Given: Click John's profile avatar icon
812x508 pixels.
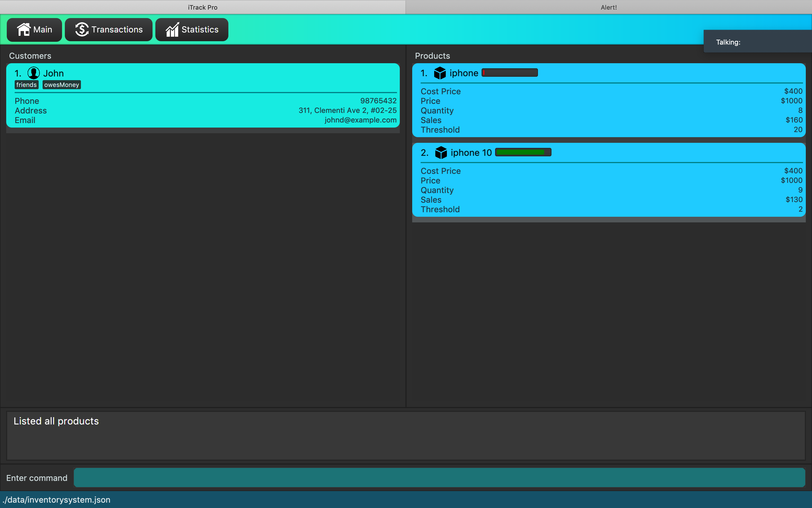Looking at the screenshot, I should point(34,73).
